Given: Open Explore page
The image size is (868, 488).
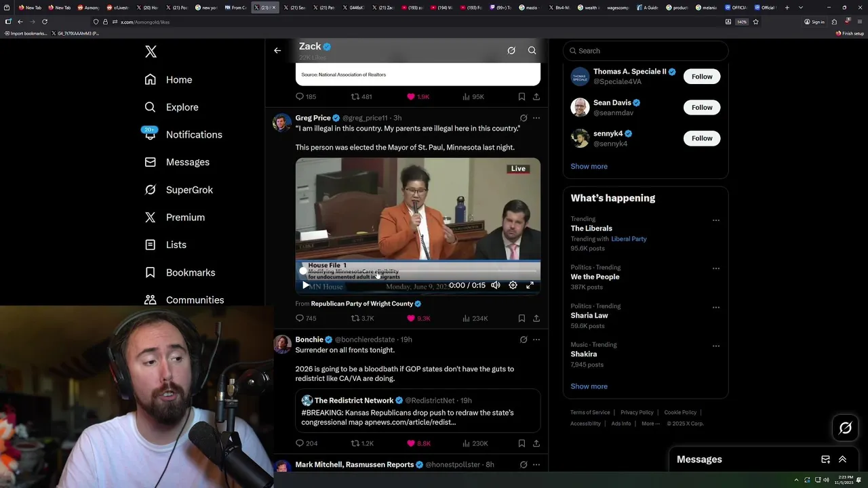Looking at the screenshot, I should (172, 107).
